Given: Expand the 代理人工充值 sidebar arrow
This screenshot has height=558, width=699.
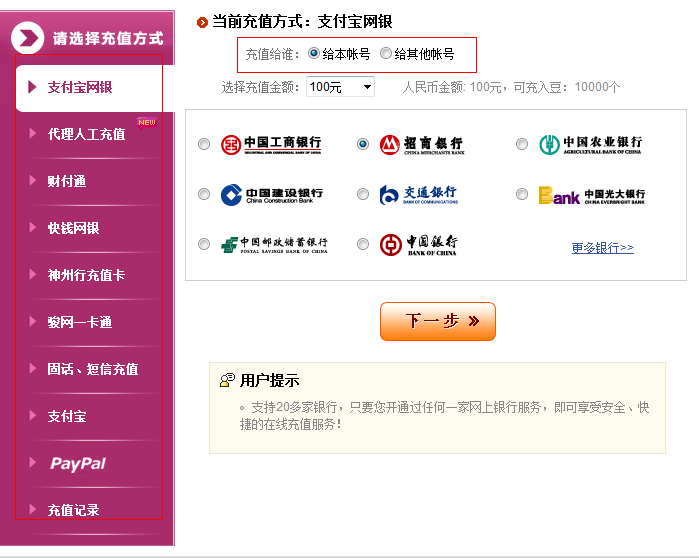Looking at the screenshot, I should (x=33, y=133).
